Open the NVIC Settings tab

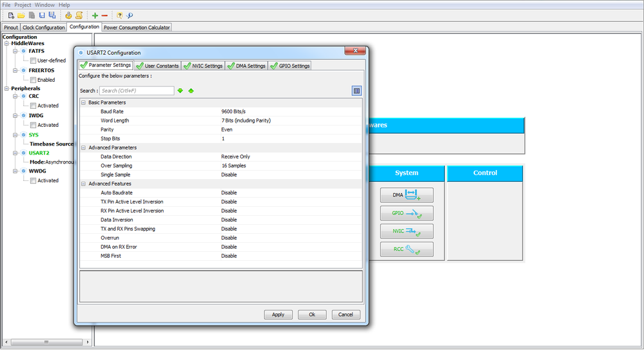203,66
